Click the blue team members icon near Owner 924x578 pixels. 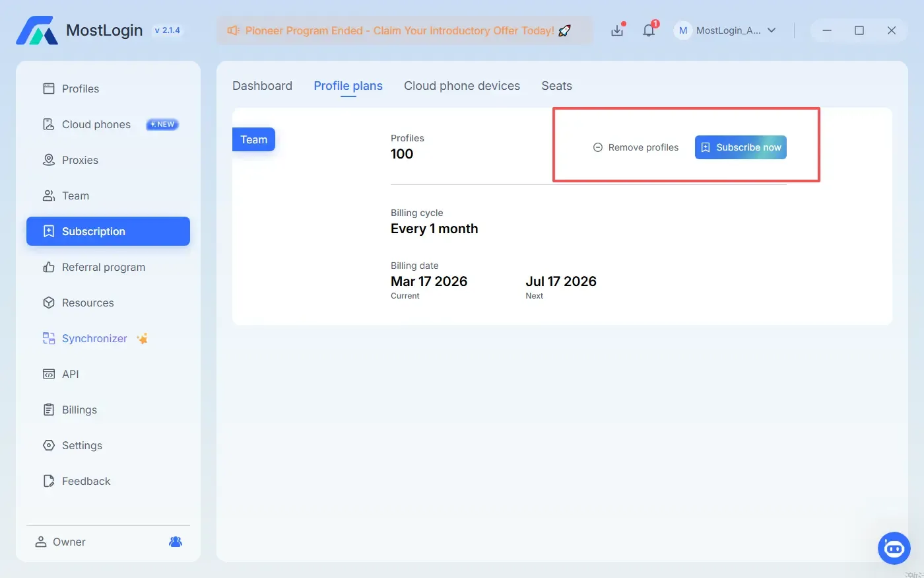[176, 542]
